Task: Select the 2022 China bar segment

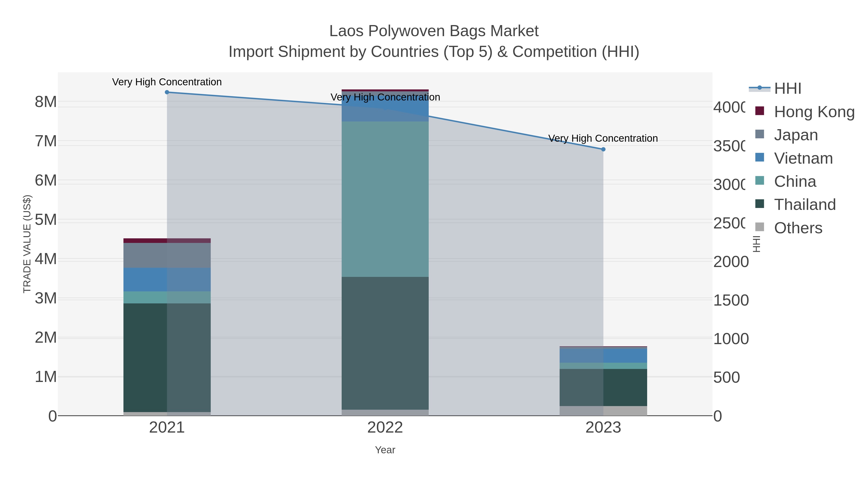Action: [385, 199]
